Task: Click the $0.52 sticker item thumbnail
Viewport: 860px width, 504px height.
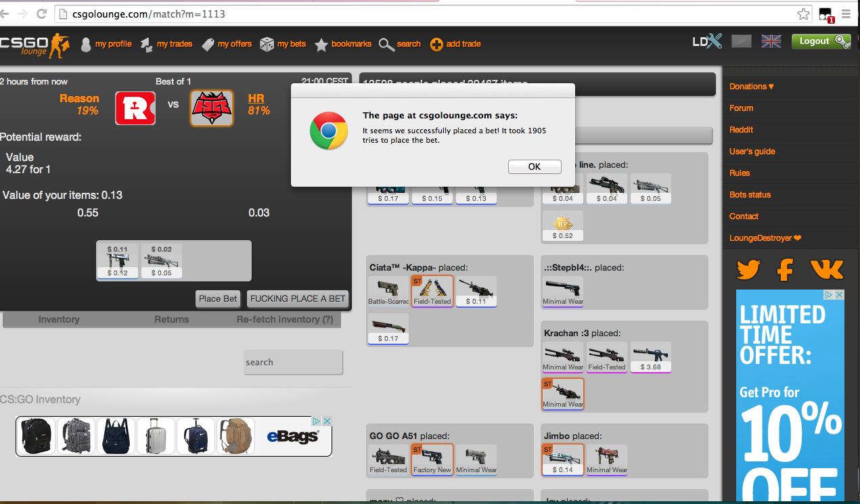Action: point(563,226)
